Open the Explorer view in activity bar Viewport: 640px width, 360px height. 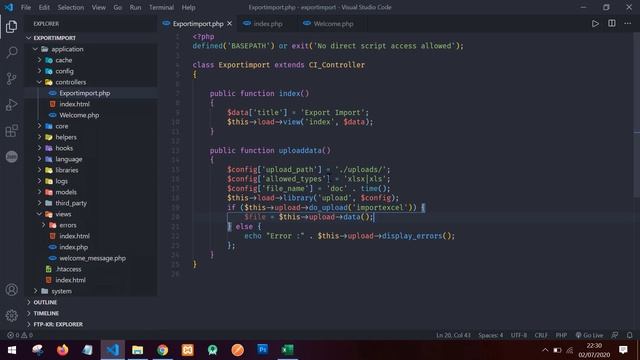click(11, 27)
